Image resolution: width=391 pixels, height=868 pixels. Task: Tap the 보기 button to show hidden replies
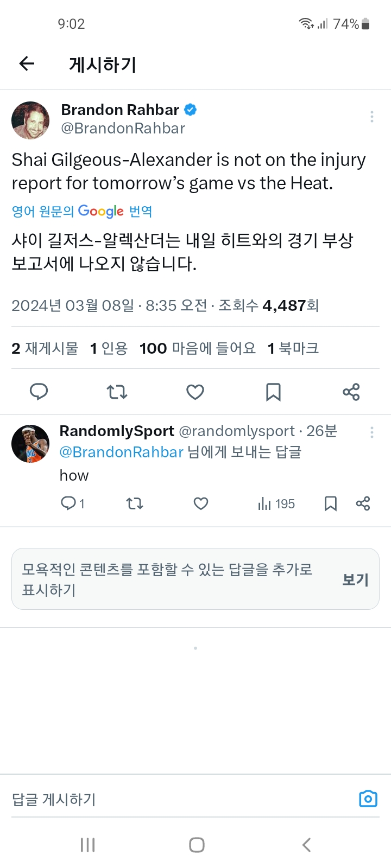point(355,579)
